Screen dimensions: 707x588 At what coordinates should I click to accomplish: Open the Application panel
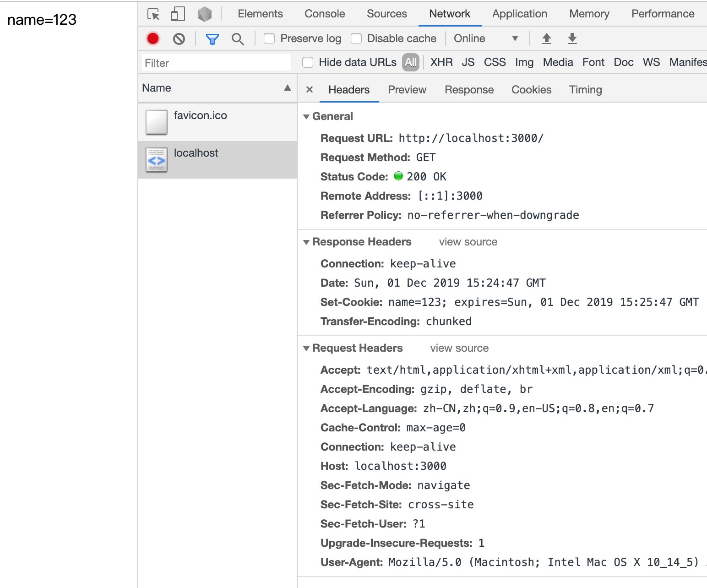(520, 14)
